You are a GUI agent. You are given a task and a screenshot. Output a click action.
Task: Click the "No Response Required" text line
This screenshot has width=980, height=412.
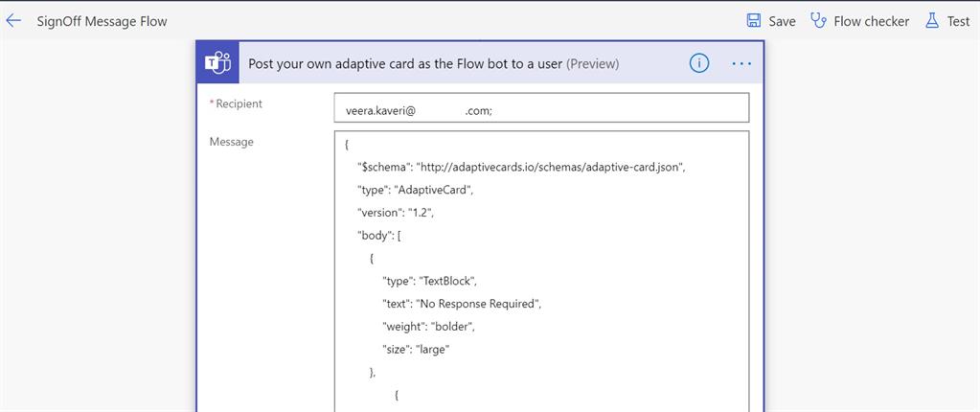461,304
